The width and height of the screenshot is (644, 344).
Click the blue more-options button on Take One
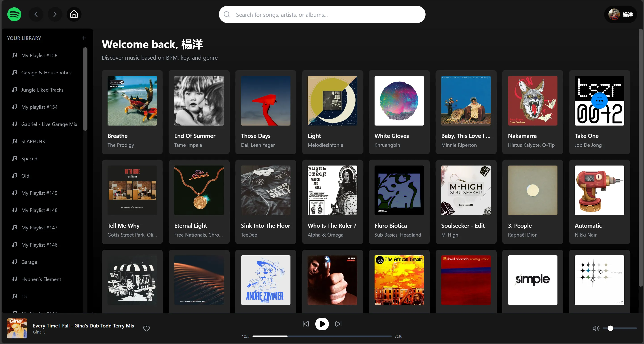[600, 101]
